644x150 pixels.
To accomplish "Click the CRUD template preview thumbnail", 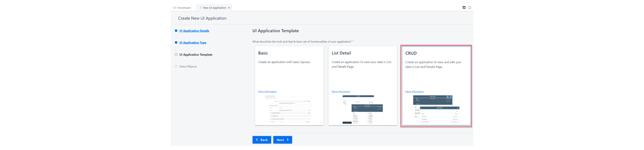I will click(x=436, y=109).
